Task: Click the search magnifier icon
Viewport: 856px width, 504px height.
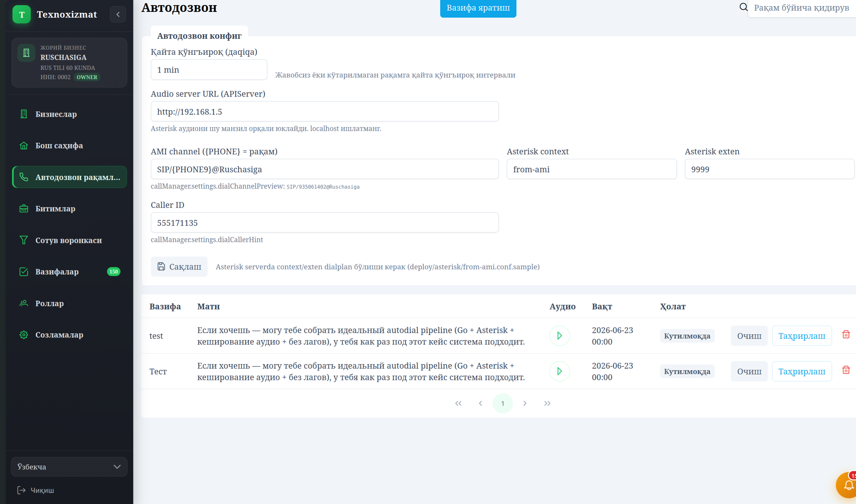Action: pos(743,7)
